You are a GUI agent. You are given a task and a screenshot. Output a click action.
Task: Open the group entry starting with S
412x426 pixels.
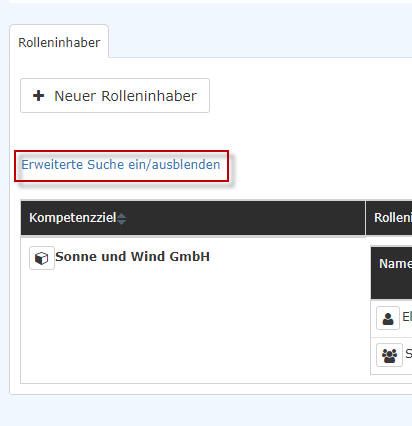(408, 354)
